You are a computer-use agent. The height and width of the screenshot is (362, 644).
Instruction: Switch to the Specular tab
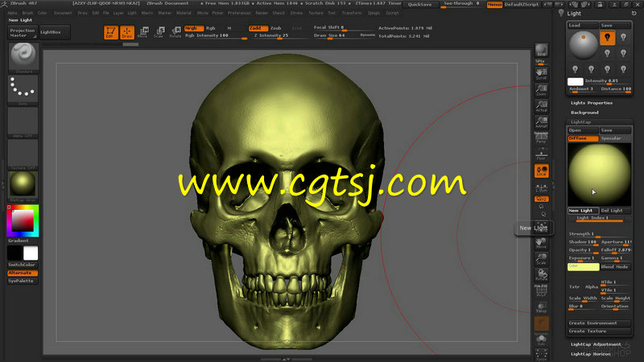tap(615, 138)
